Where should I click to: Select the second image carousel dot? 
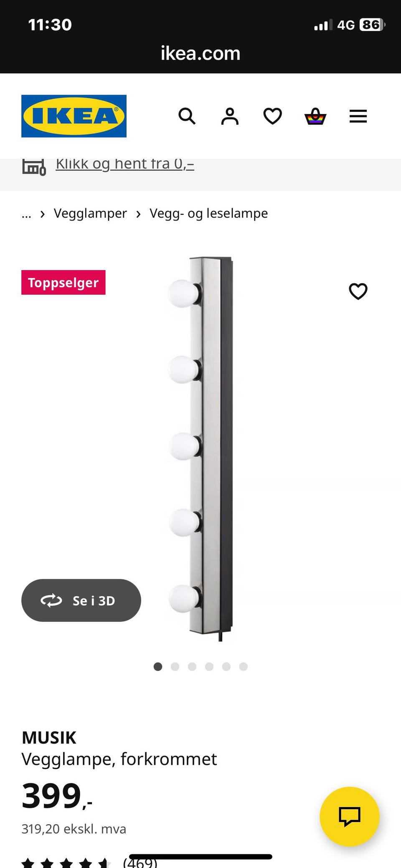tap(175, 666)
